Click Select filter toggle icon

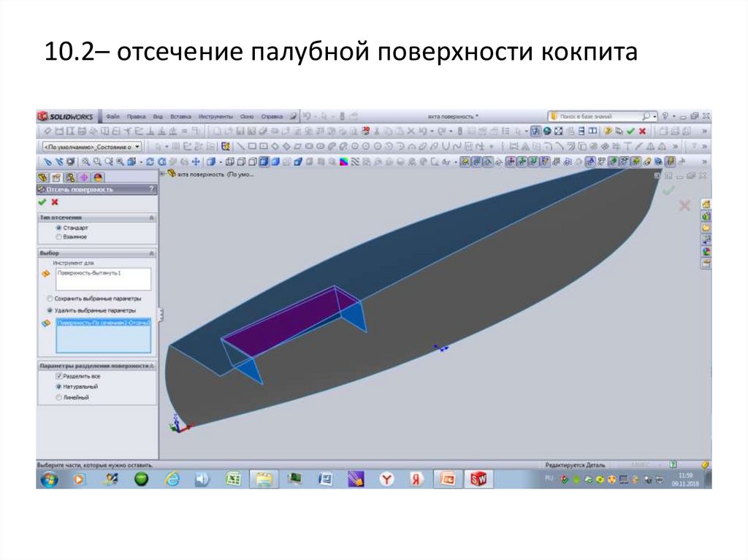click(535, 131)
